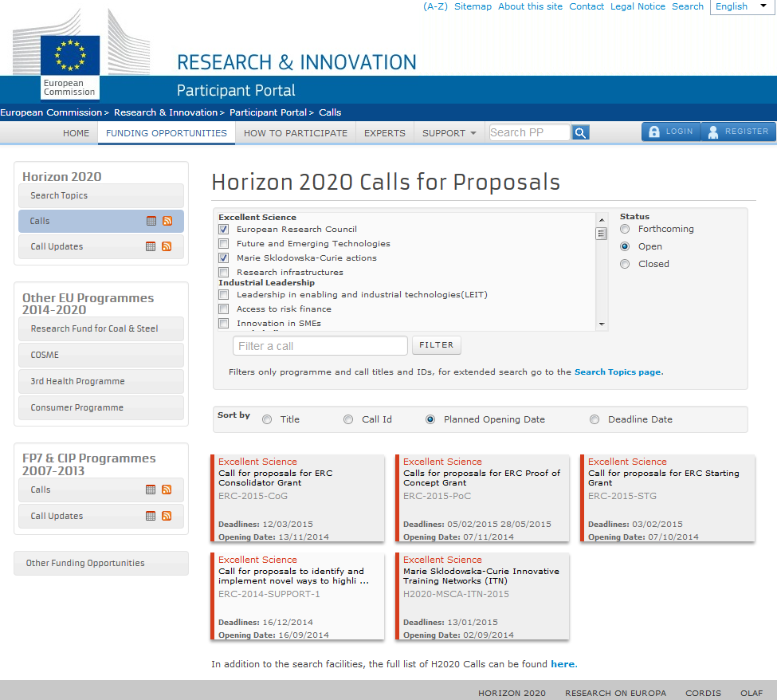Sort calls by Planned Opening Date
777x700 pixels.
[x=430, y=420]
